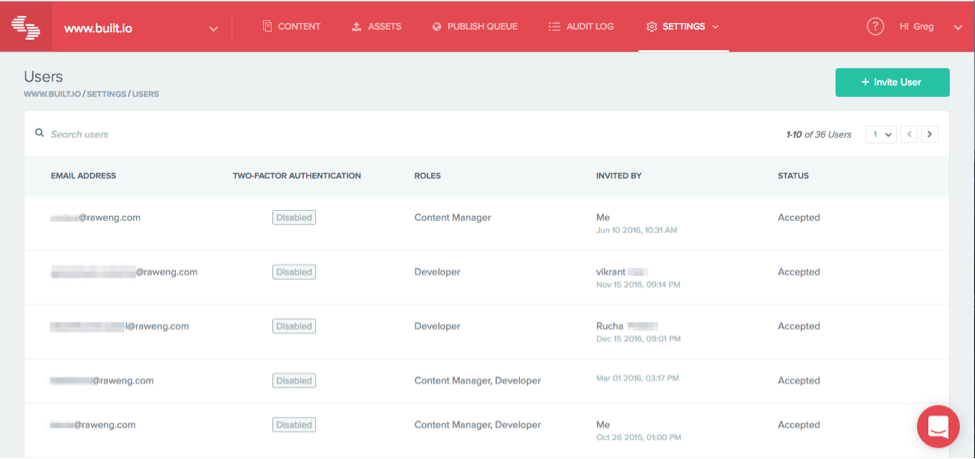Screen dimensions: 975x459
Task: Click inviter Rucha name
Action: [627, 326]
